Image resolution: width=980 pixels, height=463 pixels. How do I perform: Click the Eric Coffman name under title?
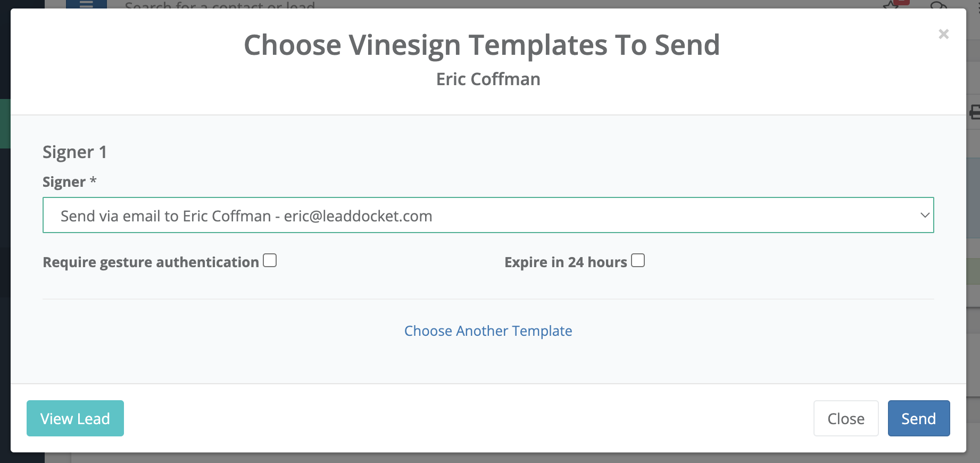488,79
